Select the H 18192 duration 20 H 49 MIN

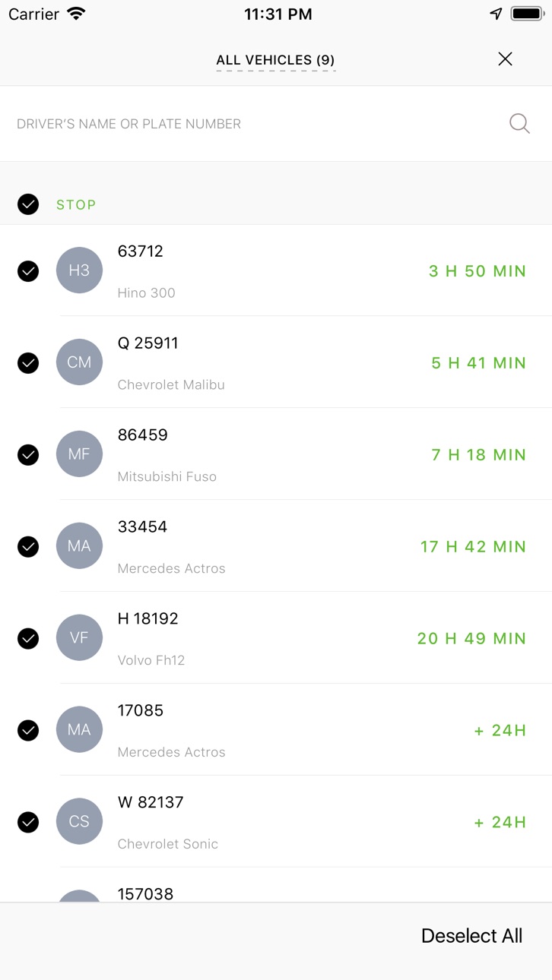tap(471, 639)
